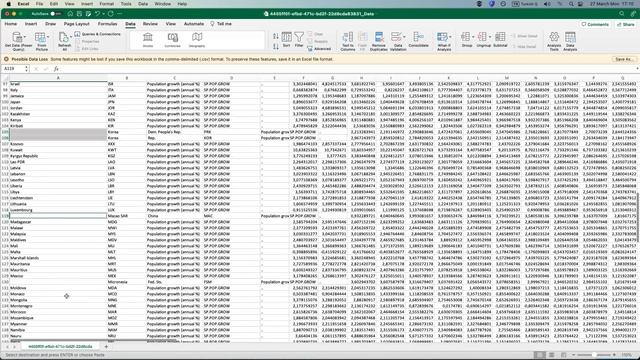Select the Currencies data type
640x360 pixels.
(172, 40)
